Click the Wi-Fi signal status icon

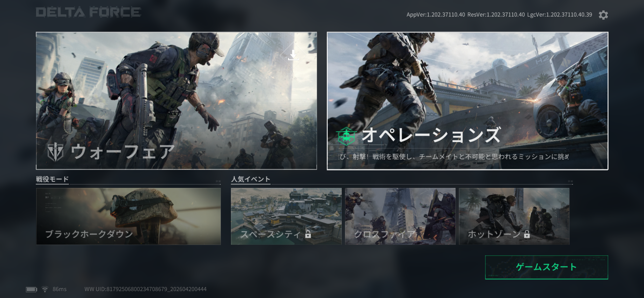[x=45, y=289]
